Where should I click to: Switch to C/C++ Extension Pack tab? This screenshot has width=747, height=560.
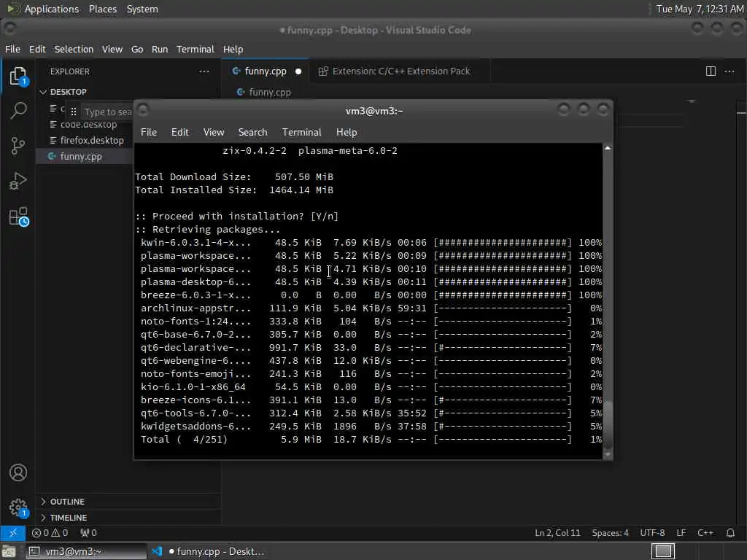pos(400,71)
